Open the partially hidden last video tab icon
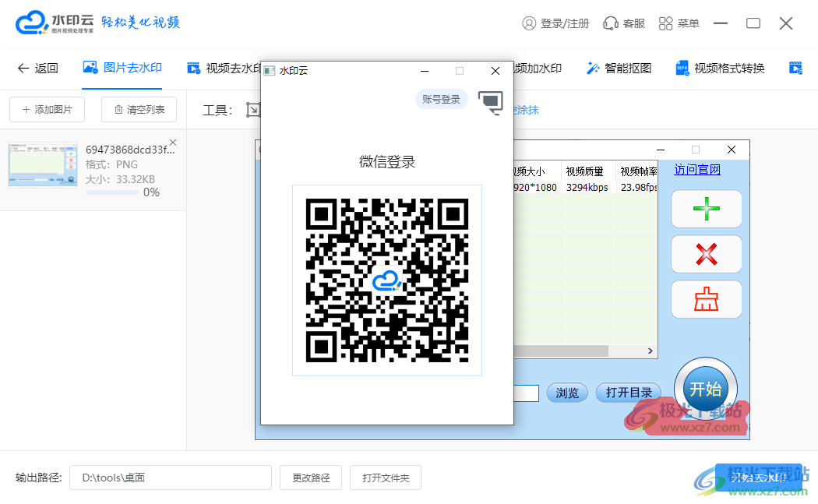 795,69
